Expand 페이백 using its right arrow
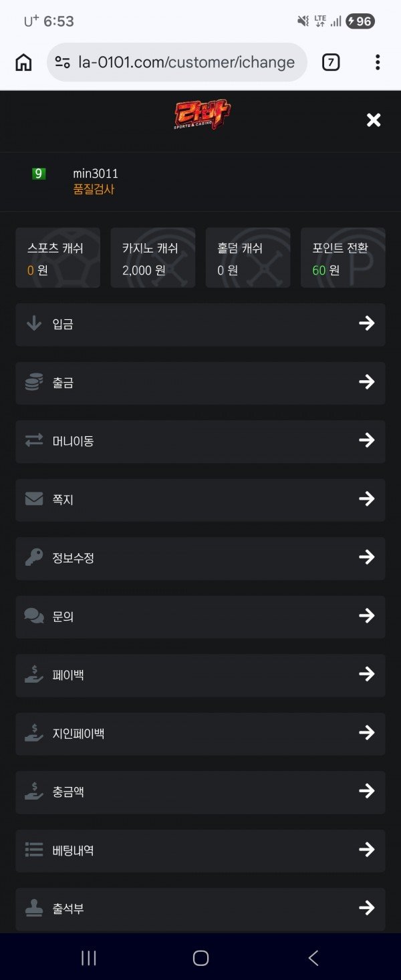401x980 pixels. (366, 675)
